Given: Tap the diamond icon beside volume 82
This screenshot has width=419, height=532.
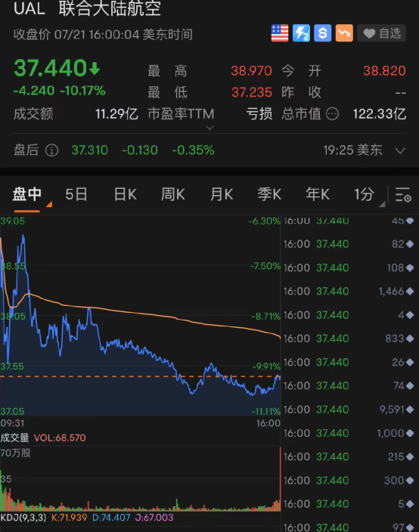Looking at the screenshot, I should [x=410, y=244].
